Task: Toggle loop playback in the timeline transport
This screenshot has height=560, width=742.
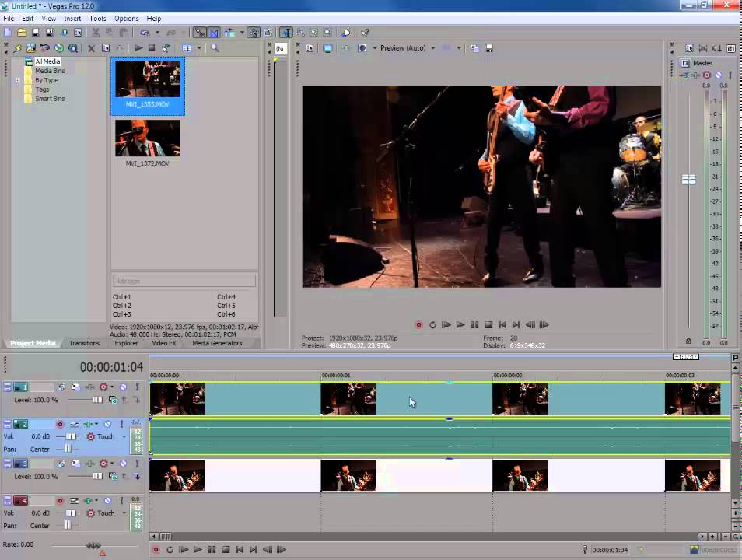Action: [x=170, y=550]
